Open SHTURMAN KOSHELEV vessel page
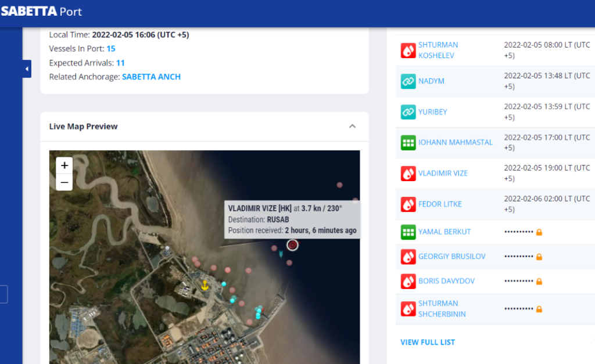 (x=438, y=50)
